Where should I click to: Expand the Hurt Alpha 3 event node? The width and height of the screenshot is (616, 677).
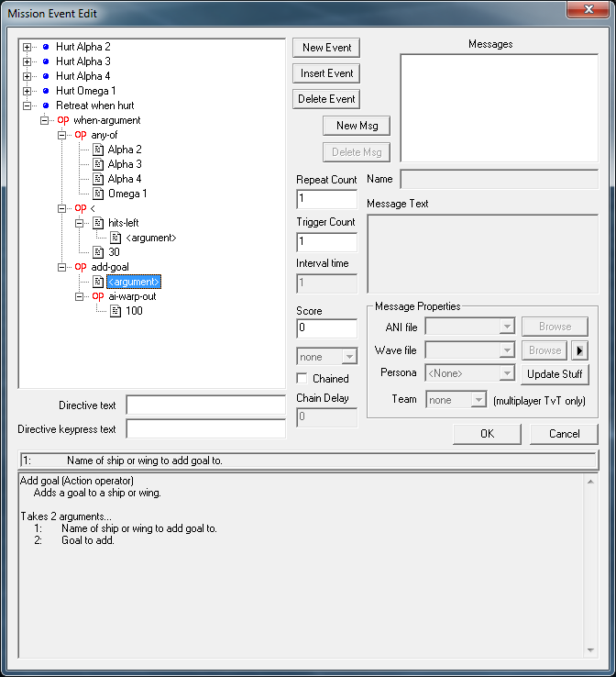[x=27, y=61]
